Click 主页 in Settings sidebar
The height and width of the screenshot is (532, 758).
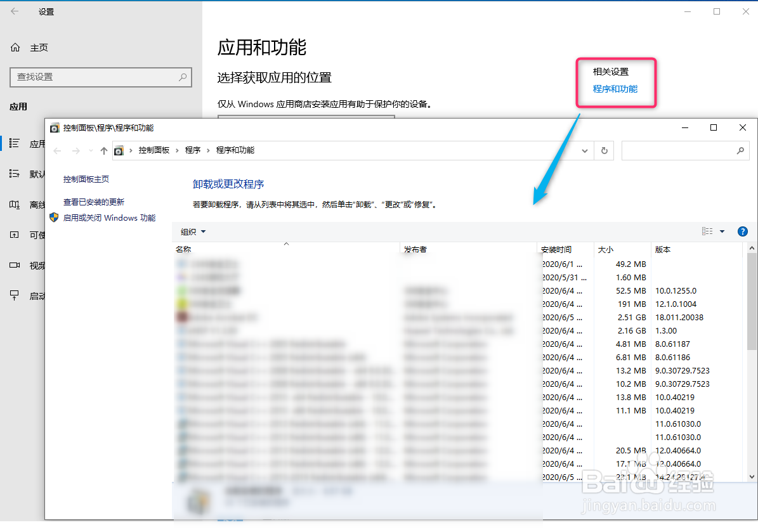[39, 48]
